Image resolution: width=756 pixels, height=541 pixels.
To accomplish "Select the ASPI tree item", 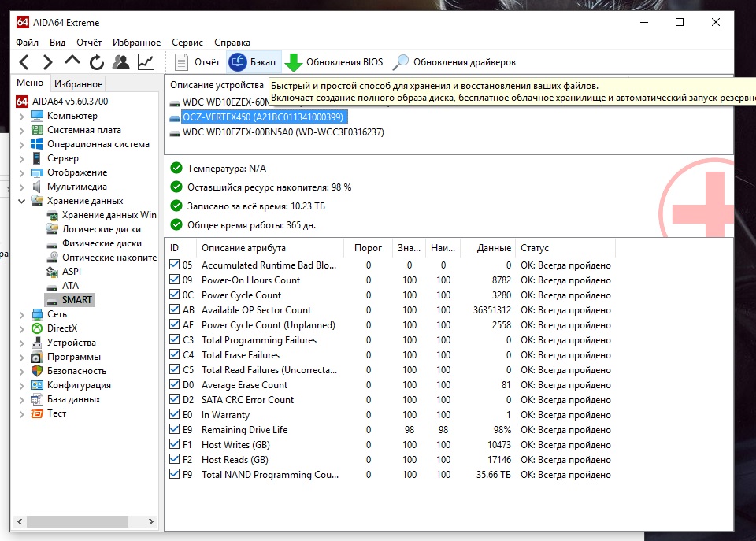I will (x=72, y=272).
